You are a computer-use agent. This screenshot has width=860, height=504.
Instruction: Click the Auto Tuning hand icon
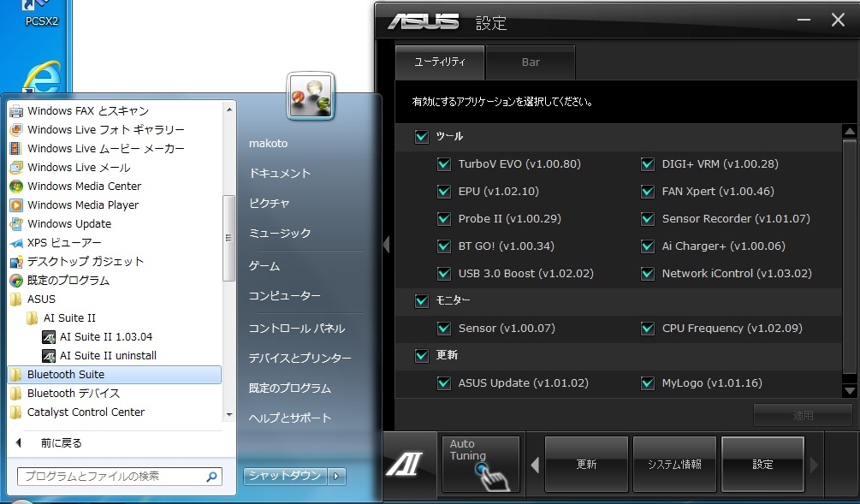click(x=491, y=473)
